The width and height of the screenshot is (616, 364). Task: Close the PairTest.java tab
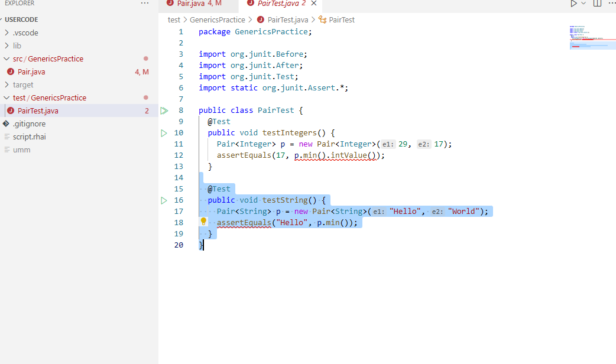coord(313,3)
